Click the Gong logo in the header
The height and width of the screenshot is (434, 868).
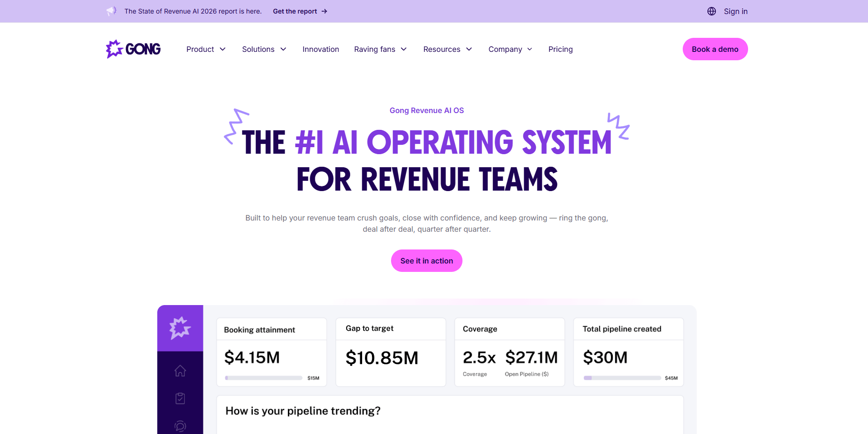(x=133, y=49)
